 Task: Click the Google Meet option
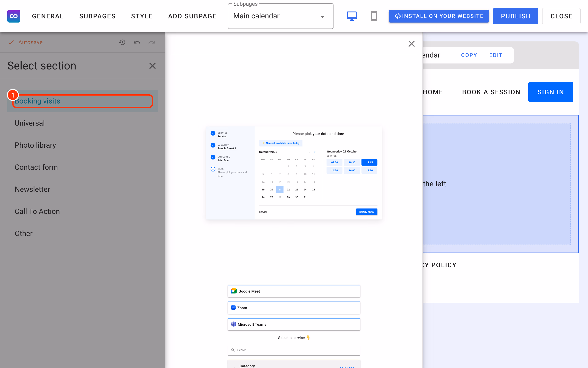click(294, 291)
